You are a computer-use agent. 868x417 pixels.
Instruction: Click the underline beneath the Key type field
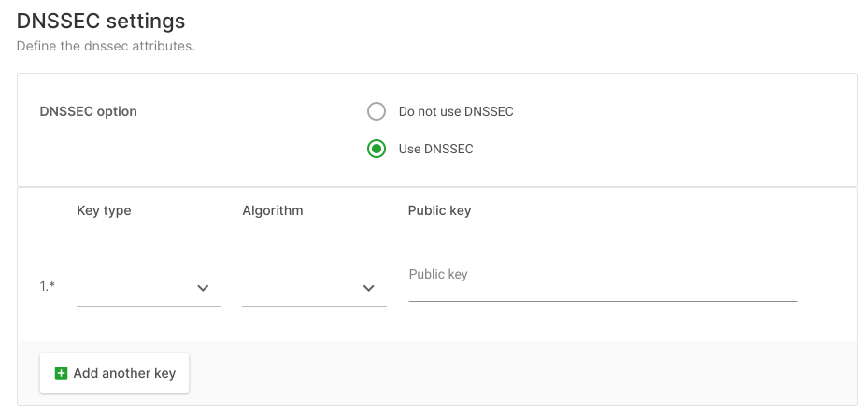tap(149, 306)
